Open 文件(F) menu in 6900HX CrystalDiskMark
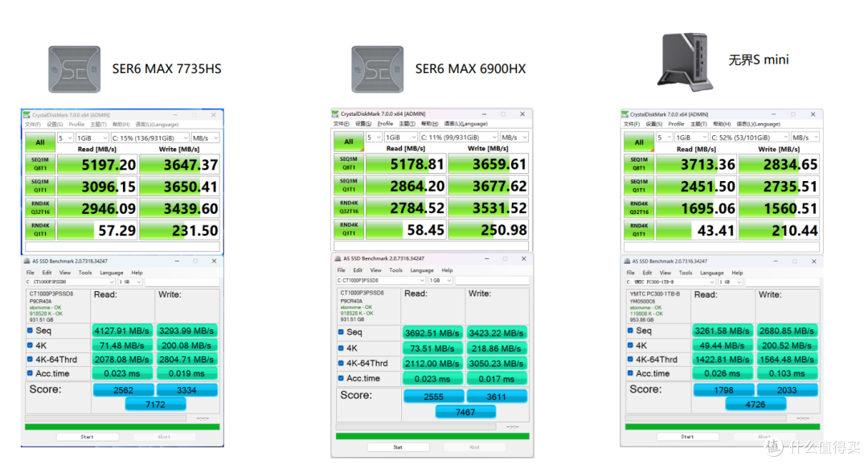The height and width of the screenshot is (465, 868). point(342,124)
